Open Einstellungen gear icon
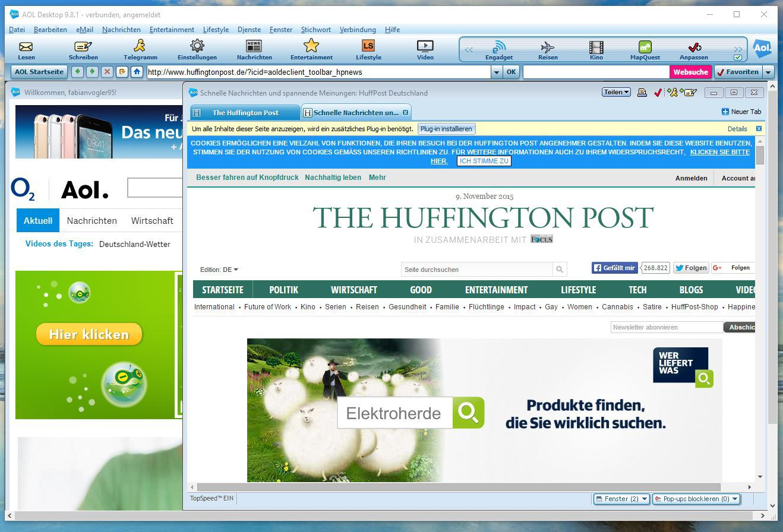783x532 pixels. [x=197, y=49]
